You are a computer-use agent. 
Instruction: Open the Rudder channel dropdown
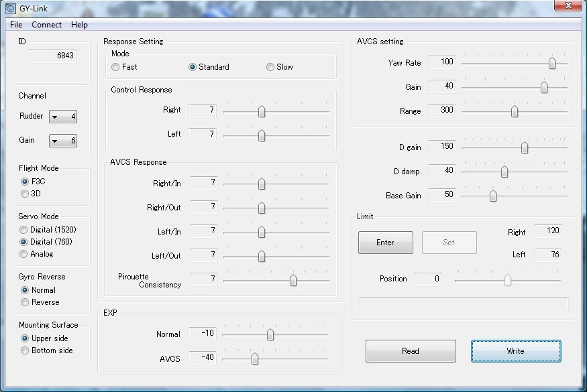click(x=55, y=117)
